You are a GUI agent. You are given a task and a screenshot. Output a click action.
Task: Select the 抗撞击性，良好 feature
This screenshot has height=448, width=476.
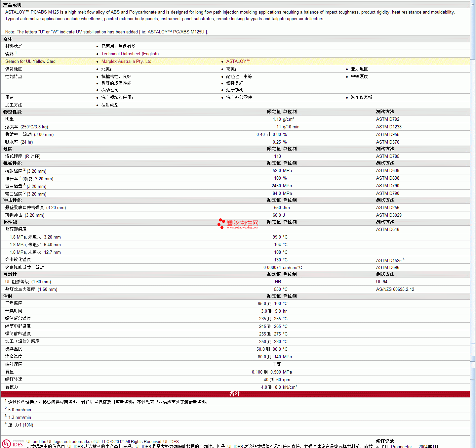[x=116, y=76]
